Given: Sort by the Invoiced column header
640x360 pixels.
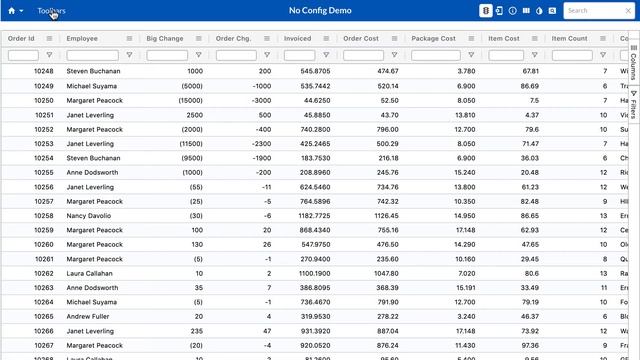Looking at the screenshot, I should coord(298,38).
